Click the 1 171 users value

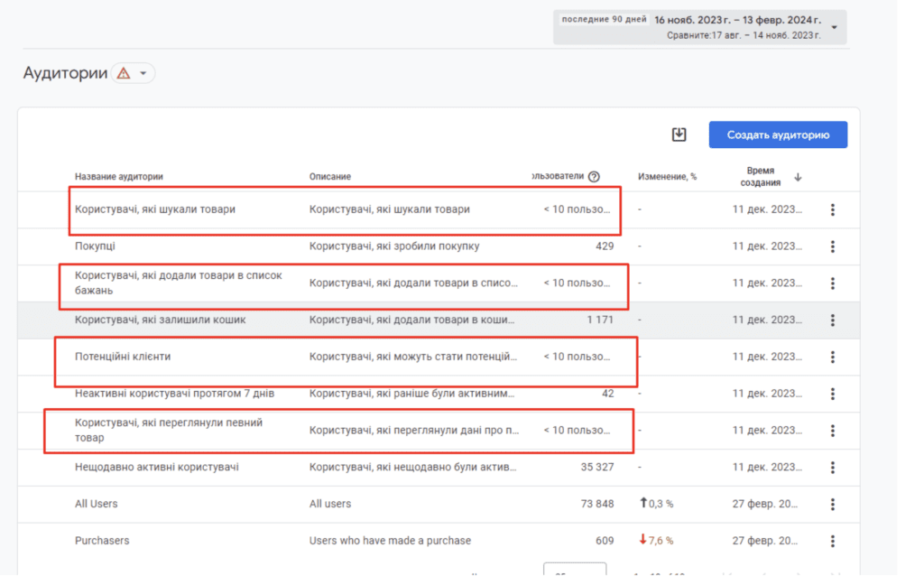pyautogui.click(x=600, y=320)
